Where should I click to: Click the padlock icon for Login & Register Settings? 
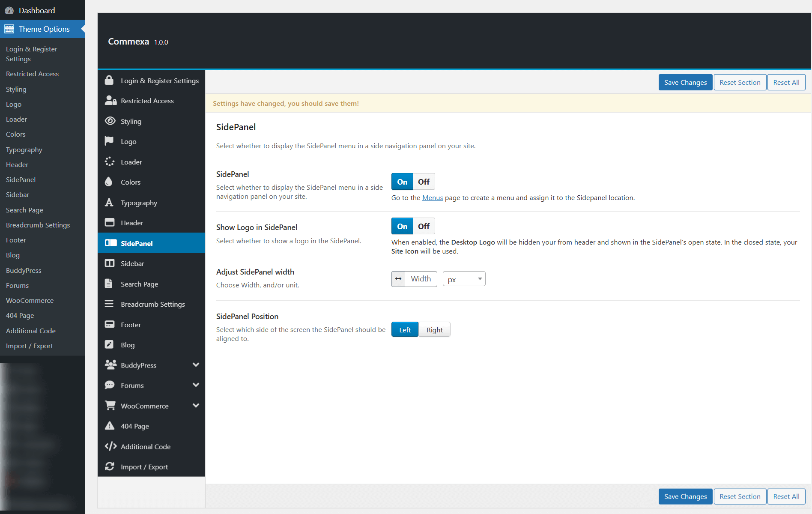coord(109,81)
